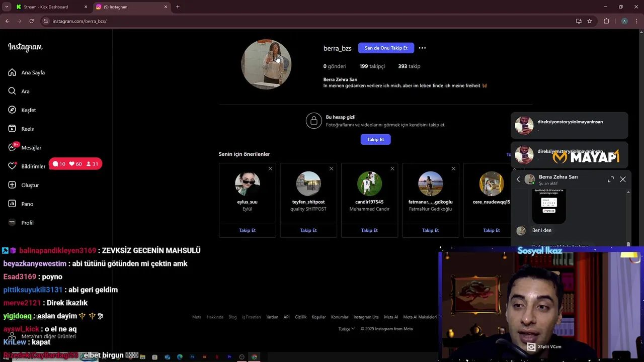Dismiss the fatmanur gdkoglu suggestion card
Screen dimensions: 644x362
(x=453, y=168)
